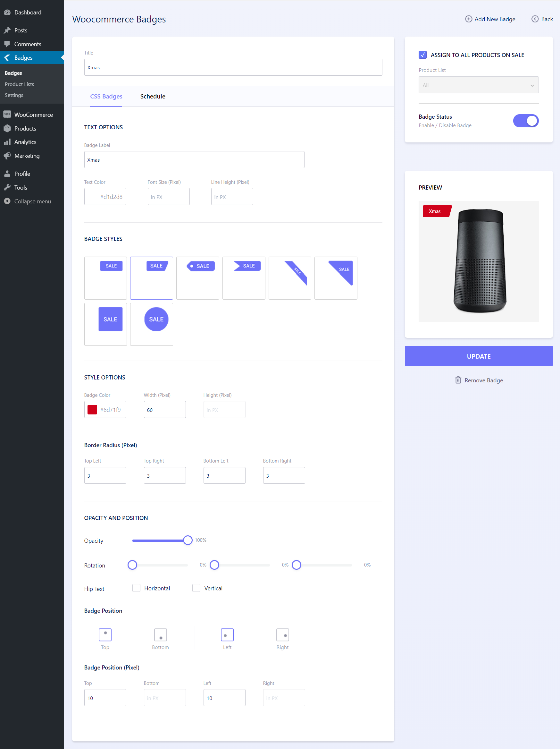
Task: Choose the Right badge position icon
Action: point(282,635)
